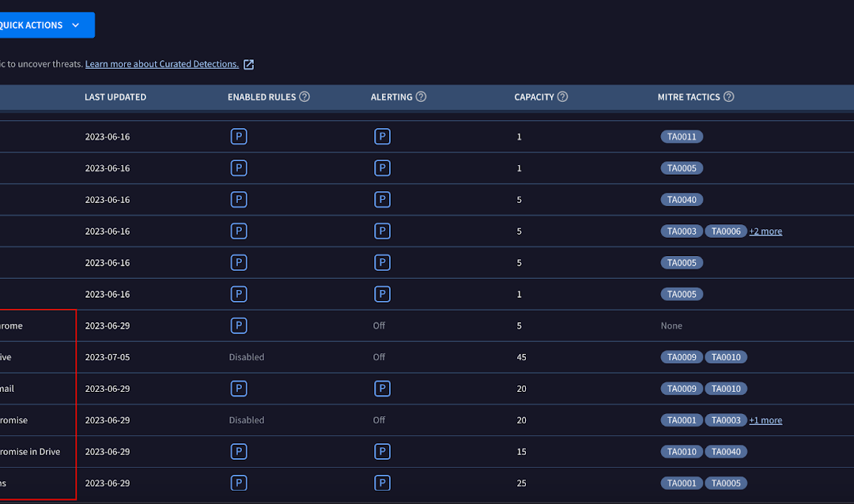
Task: Click the capacity value 25
Action: pyautogui.click(x=521, y=483)
